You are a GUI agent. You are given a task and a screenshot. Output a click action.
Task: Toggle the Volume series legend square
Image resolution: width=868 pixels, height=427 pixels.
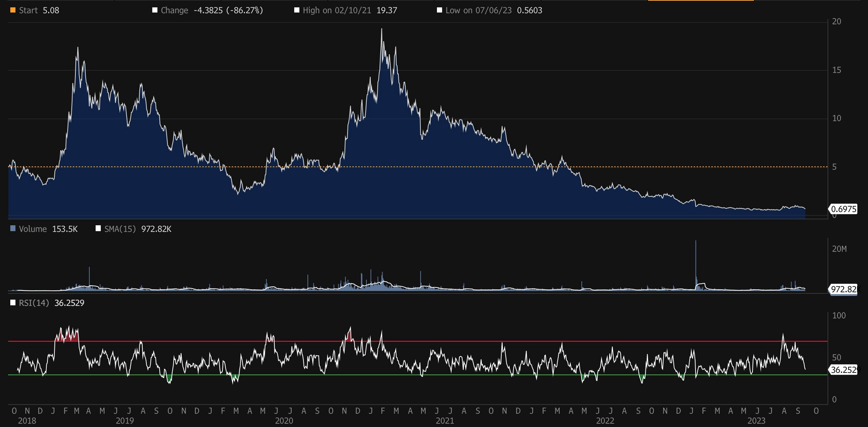click(13, 229)
